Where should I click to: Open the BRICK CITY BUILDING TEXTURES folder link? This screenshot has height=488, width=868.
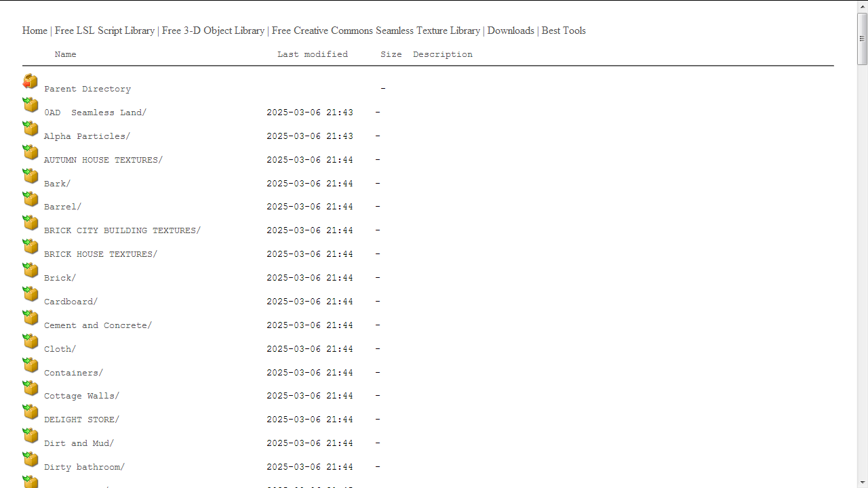pos(122,230)
